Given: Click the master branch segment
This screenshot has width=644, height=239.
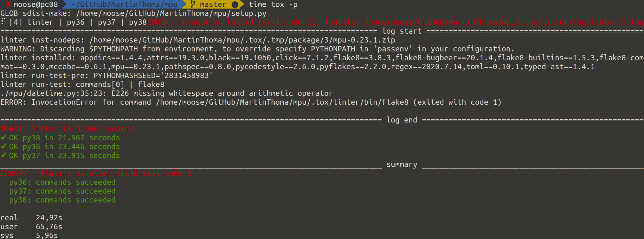Looking at the screenshot, I should coord(213,4).
